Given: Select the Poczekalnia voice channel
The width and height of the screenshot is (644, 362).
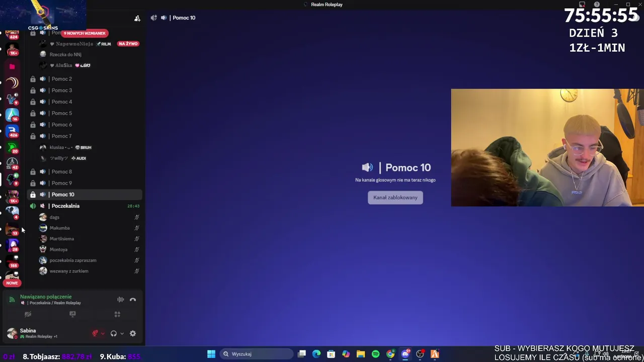Looking at the screenshot, I should pyautogui.click(x=85, y=206).
